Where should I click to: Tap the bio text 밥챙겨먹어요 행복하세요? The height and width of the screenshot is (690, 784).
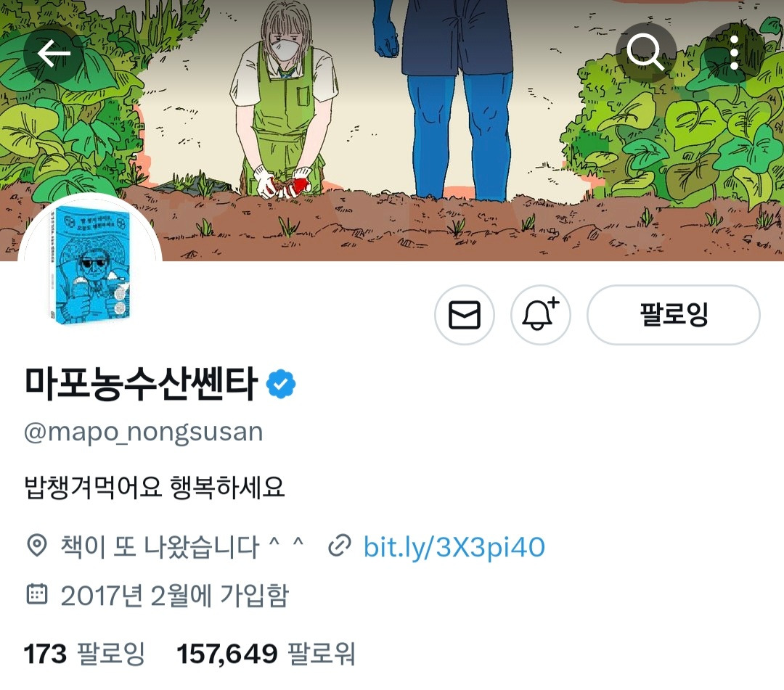[x=155, y=487]
